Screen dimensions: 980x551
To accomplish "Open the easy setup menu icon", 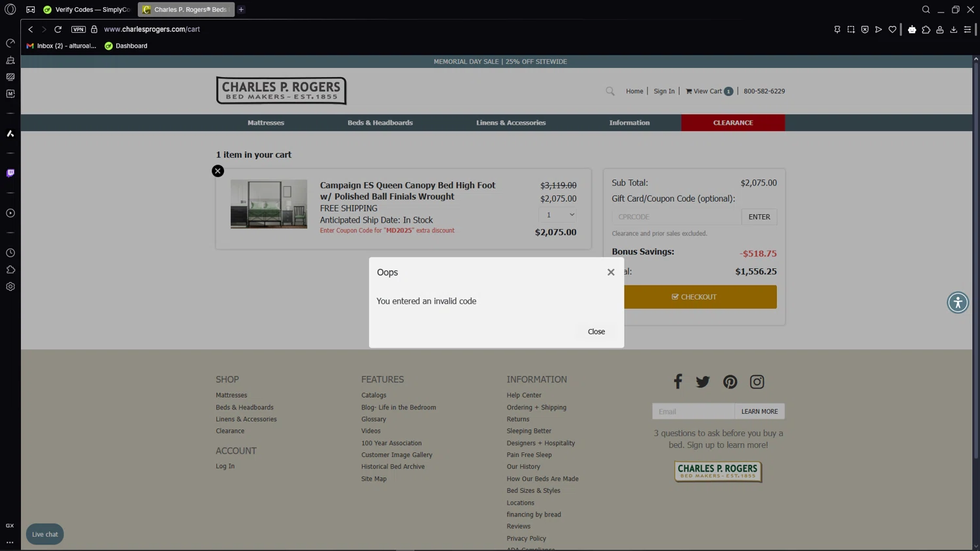I will (x=968, y=29).
